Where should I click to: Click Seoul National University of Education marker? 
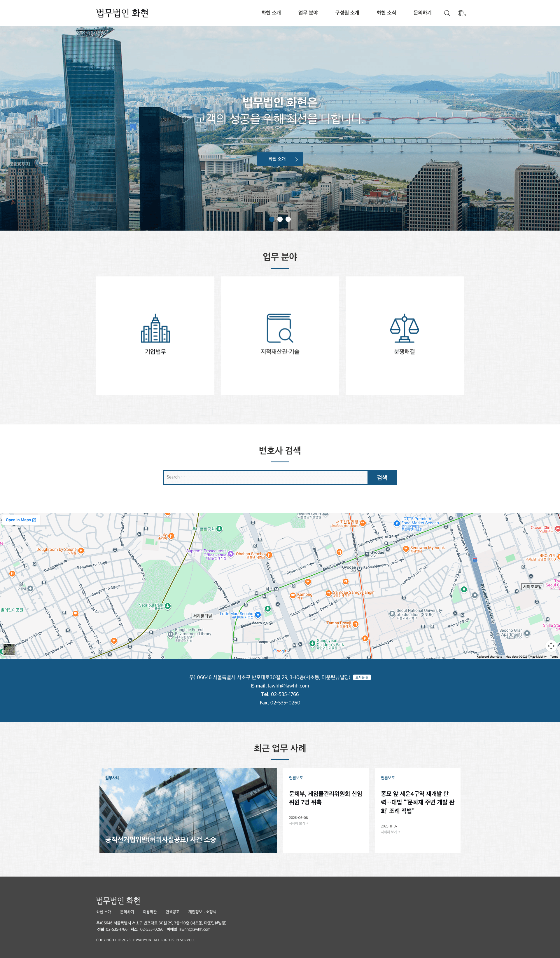tap(392, 614)
